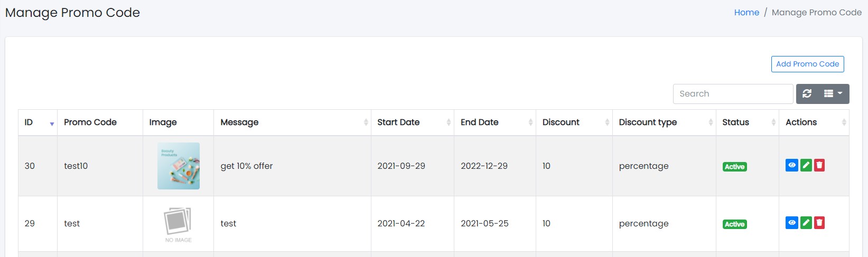Toggle Active status badge for test promo
The width and height of the screenshot is (868, 257).
point(734,224)
